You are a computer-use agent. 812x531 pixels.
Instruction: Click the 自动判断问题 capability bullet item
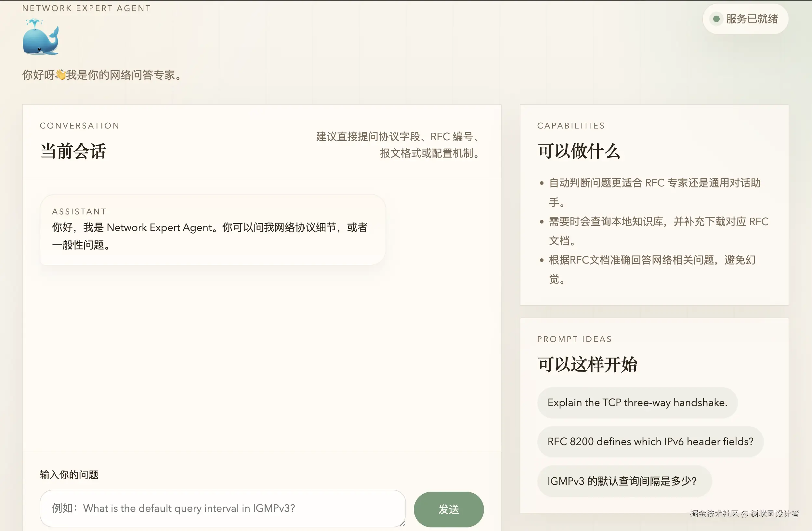pyautogui.click(x=654, y=183)
